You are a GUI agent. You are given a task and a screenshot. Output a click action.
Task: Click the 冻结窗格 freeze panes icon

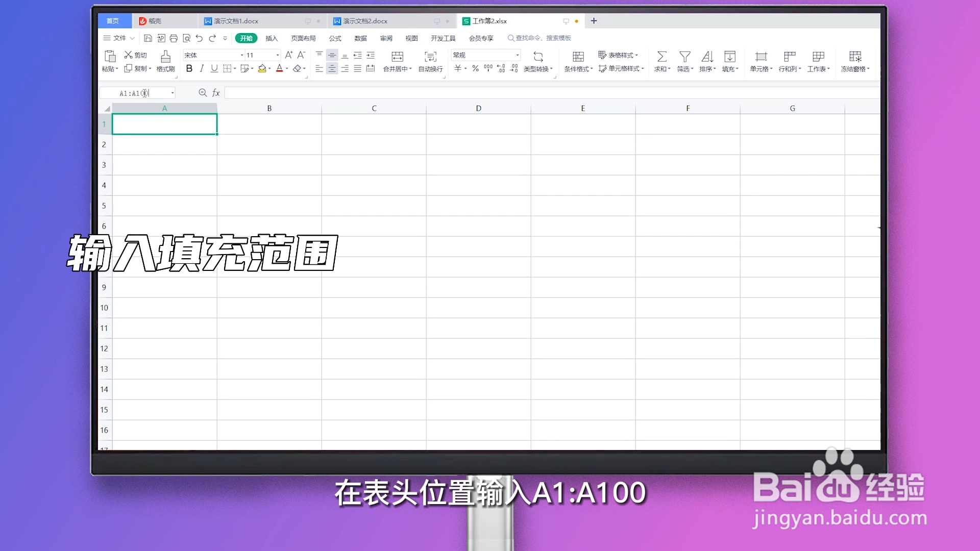(854, 62)
